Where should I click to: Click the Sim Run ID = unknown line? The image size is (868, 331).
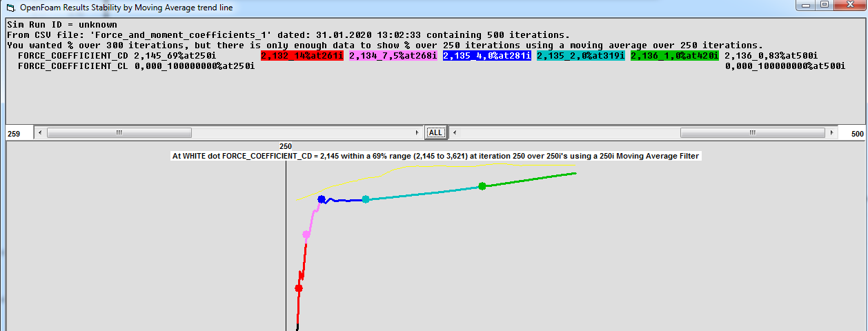62,24
